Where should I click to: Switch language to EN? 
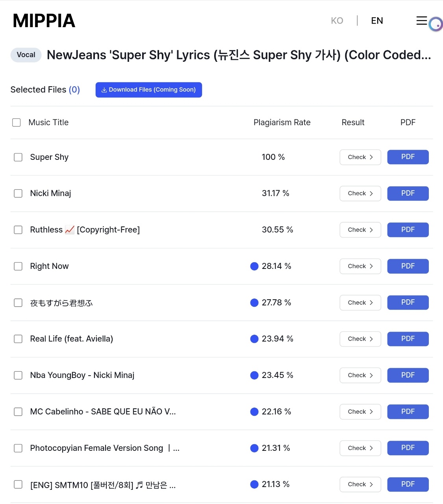377,20
